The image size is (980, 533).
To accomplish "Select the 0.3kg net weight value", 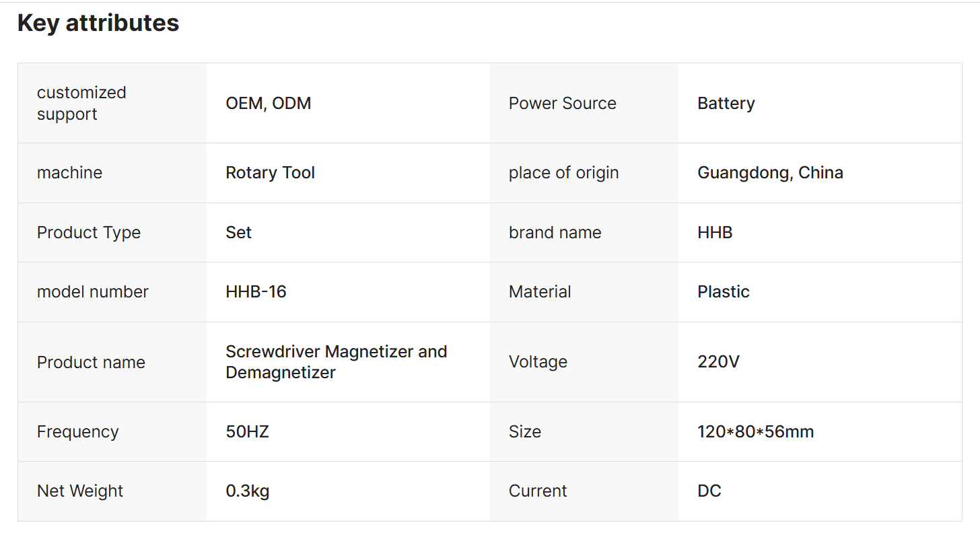I will click(x=247, y=491).
